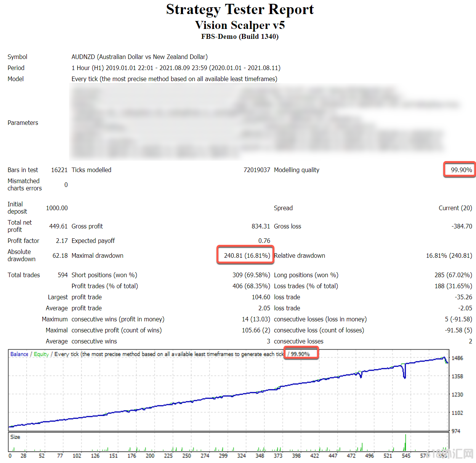The width and height of the screenshot is (476, 463).
Task: Click the Equity legend label in chart
Action: pyautogui.click(x=41, y=354)
